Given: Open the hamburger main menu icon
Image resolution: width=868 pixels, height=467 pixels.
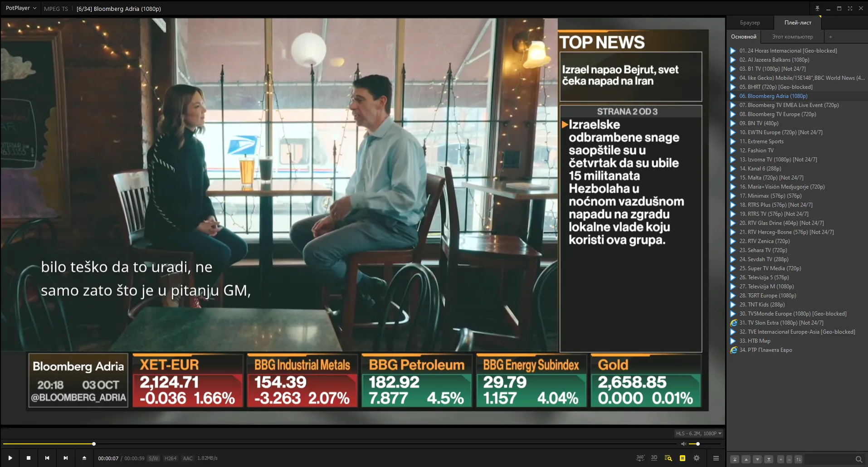Looking at the screenshot, I should pos(716,458).
